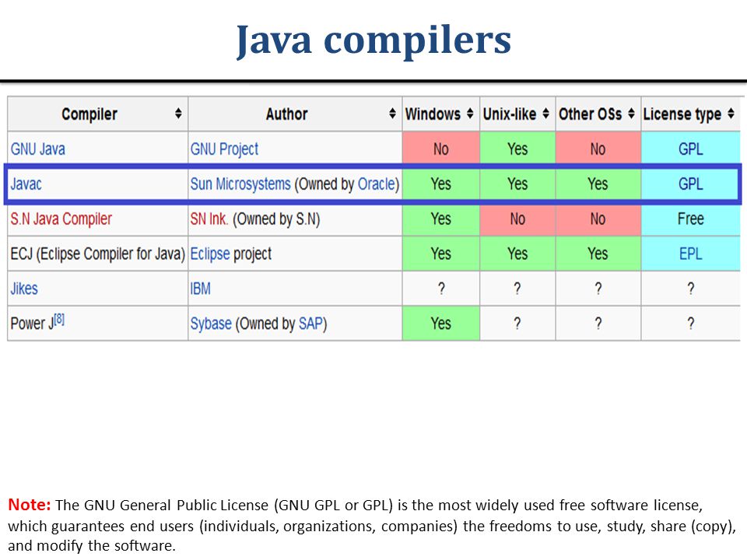Click Jikes' Windows '?' cell
The image size is (747, 560).
point(441,289)
